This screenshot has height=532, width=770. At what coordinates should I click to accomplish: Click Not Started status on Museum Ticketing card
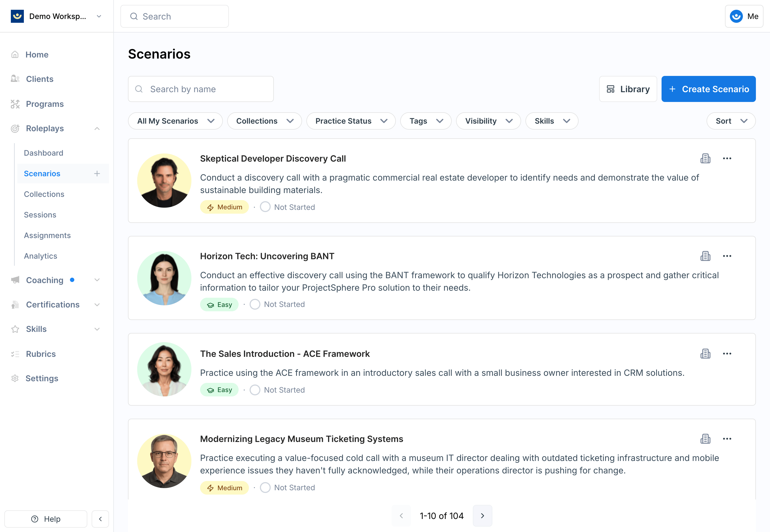pos(288,488)
